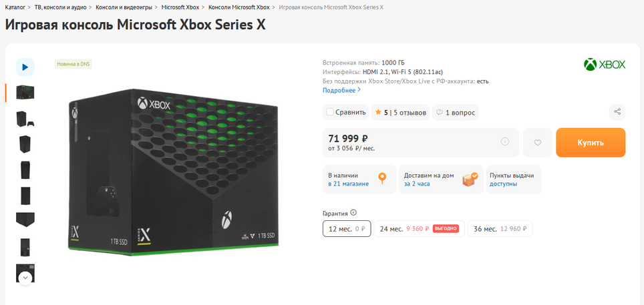Add product to favorites with heart icon
This screenshot has width=644, height=305.
(x=537, y=143)
